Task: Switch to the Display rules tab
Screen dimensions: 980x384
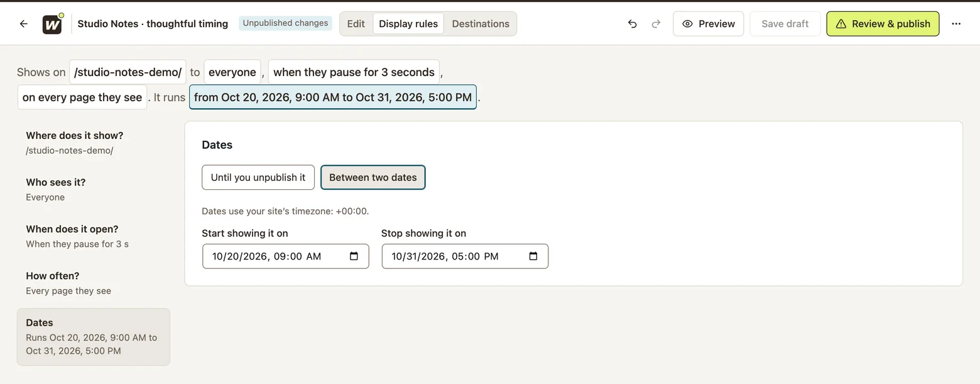Action: [x=408, y=24]
